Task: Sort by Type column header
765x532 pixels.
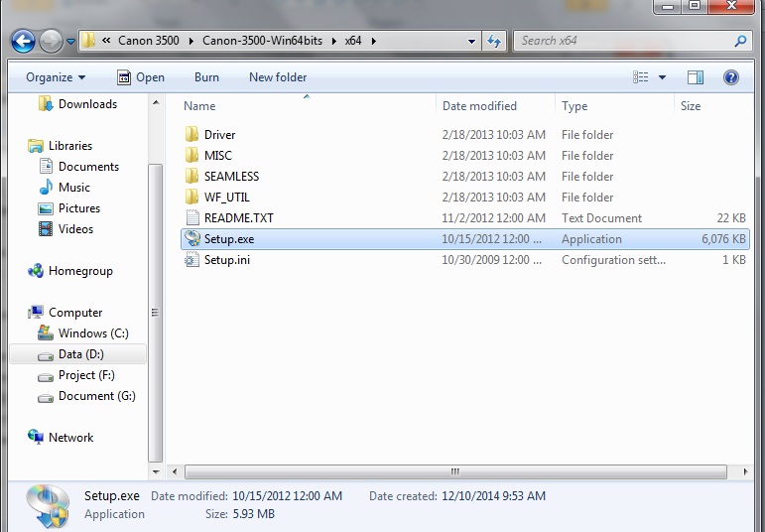Action: point(574,106)
